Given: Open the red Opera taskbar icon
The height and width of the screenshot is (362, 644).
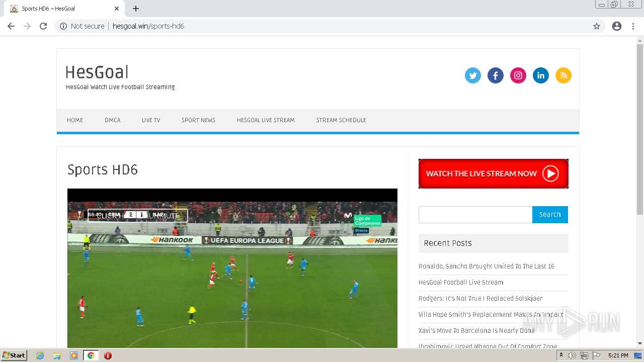Looking at the screenshot, I should [108, 355].
